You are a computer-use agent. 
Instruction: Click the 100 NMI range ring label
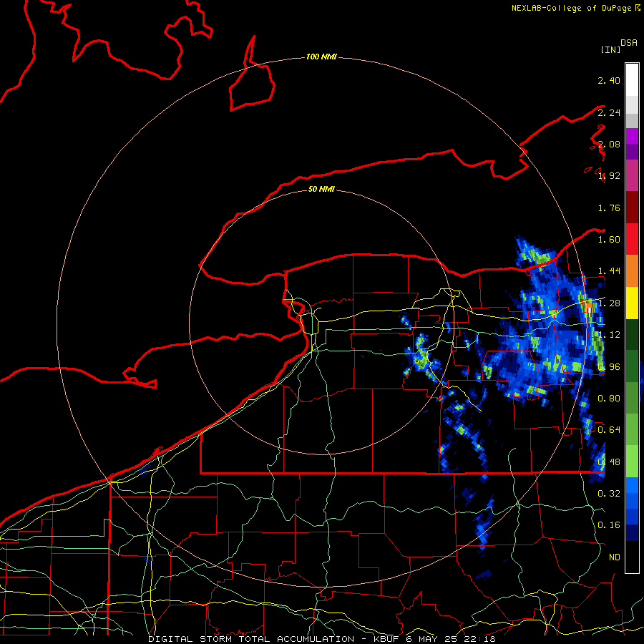(x=321, y=57)
